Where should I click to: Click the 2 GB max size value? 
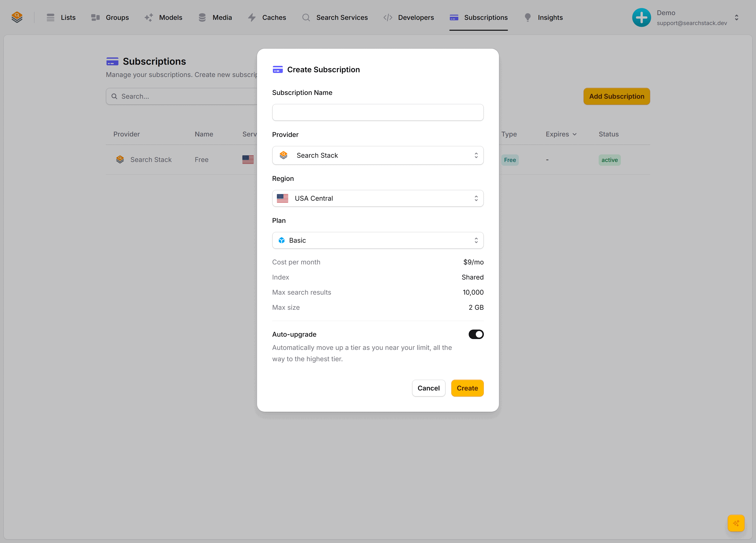476,307
